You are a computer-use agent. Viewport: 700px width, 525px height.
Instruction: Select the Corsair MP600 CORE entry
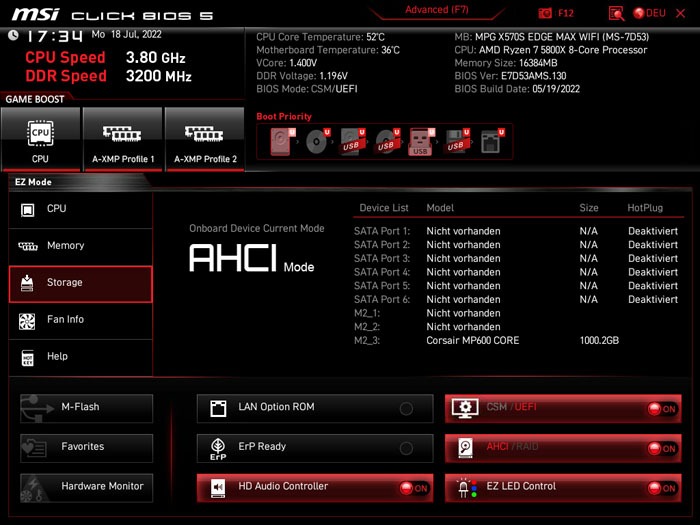(x=472, y=341)
